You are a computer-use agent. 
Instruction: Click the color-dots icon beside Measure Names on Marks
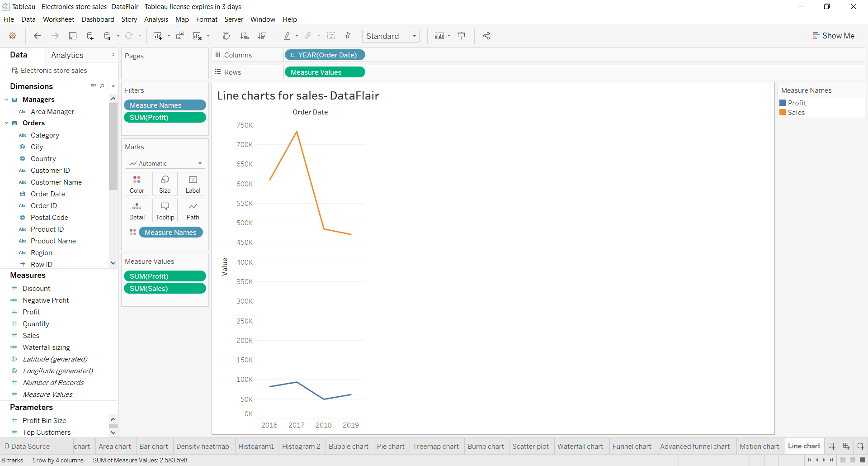[x=133, y=232]
